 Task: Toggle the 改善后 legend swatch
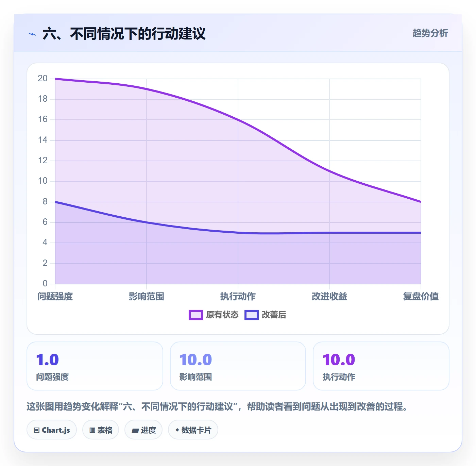(x=252, y=315)
